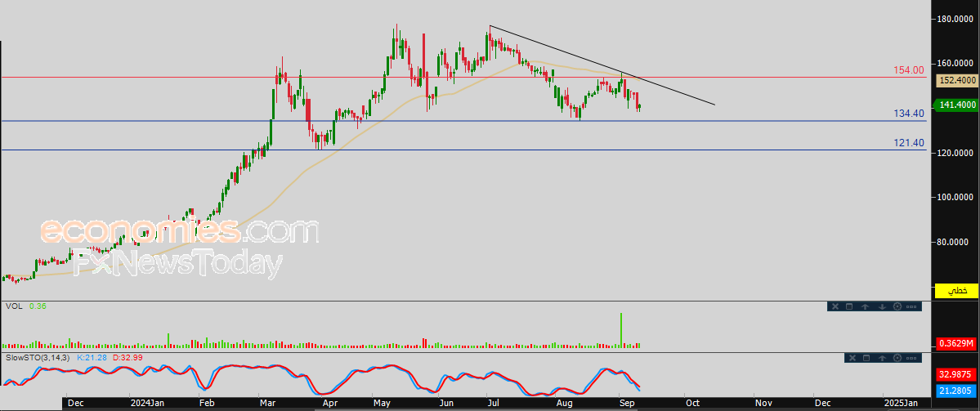Image resolution: width=980 pixels, height=411 pixels.
Task: Click the 0.36 volume reading
Action: (38, 306)
